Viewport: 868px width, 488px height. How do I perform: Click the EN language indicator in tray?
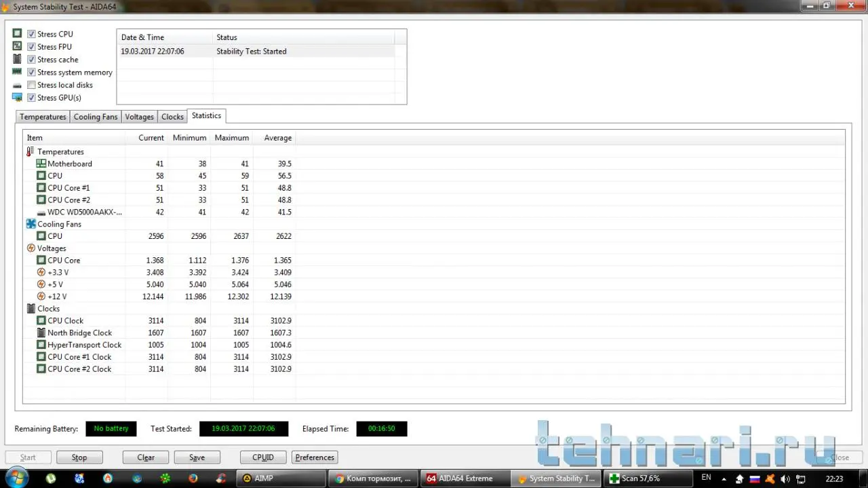[x=706, y=478]
